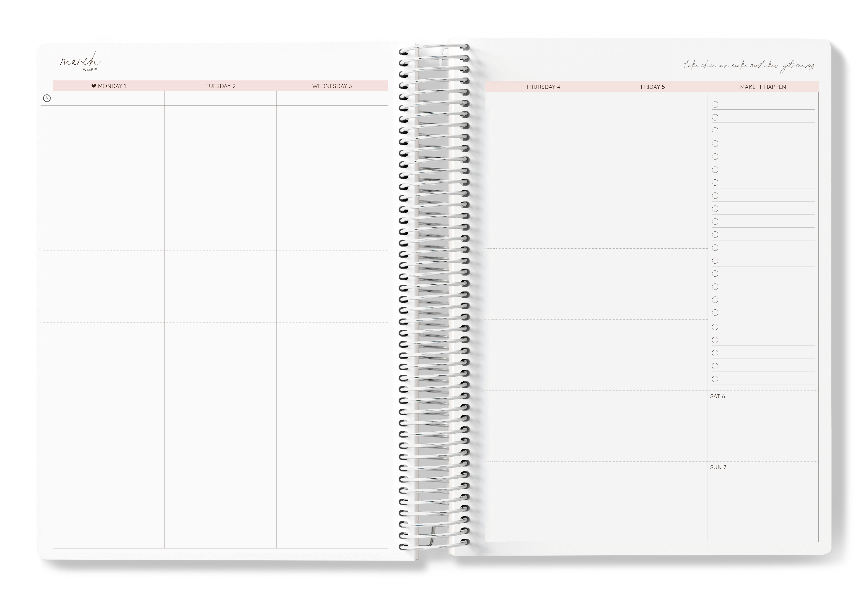868x614 pixels.
Task: Click the top time slot box under Monday 1
Action: pos(109,98)
